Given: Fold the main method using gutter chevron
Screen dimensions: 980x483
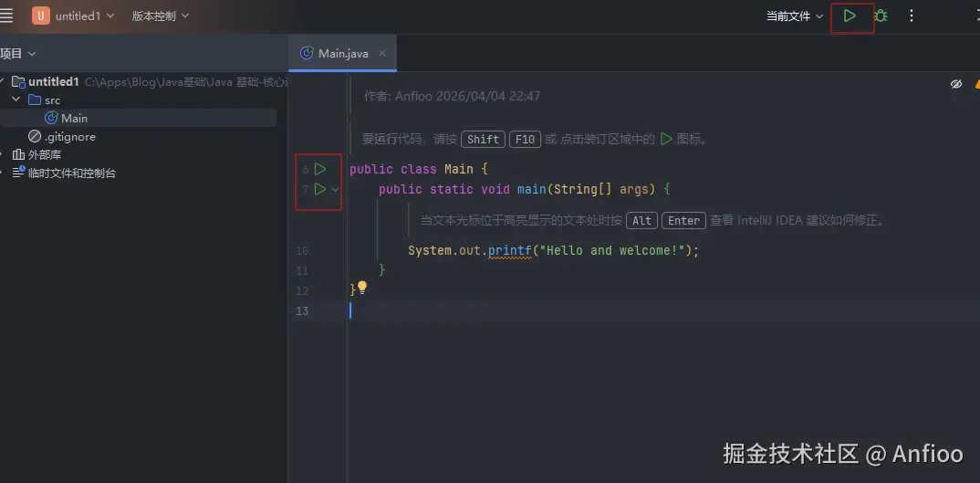Looking at the screenshot, I should click(336, 189).
